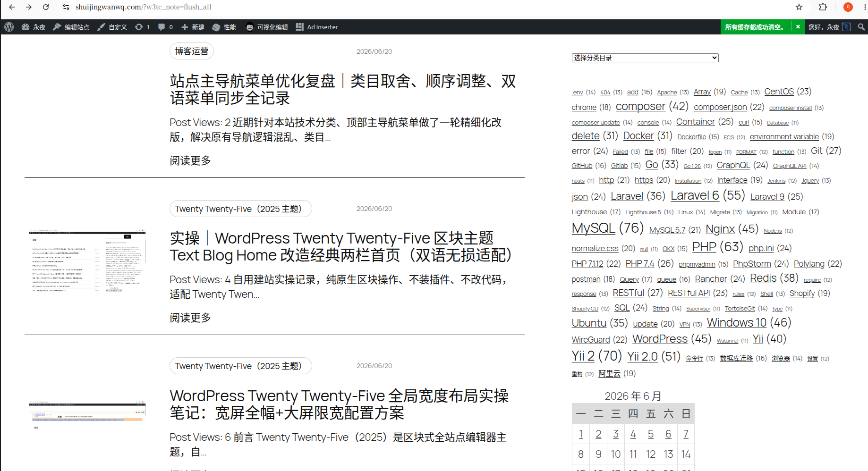Open the 永夜 site dashboard menu
The height and width of the screenshot is (471, 868).
(x=34, y=27)
